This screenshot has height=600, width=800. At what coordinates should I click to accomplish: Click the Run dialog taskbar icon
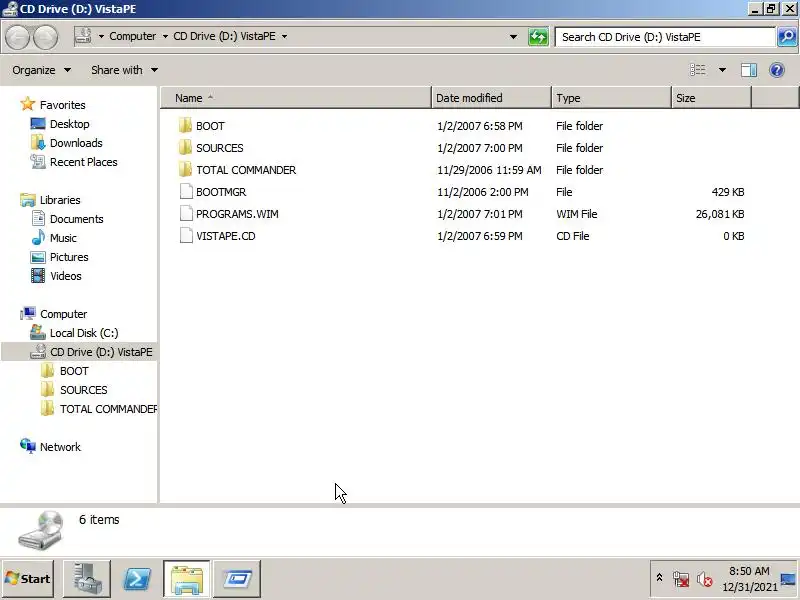point(237,579)
